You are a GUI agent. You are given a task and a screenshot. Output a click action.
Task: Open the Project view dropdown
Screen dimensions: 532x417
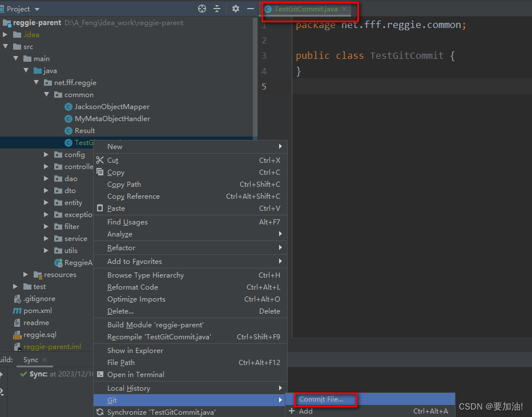(x=37, y=9)
